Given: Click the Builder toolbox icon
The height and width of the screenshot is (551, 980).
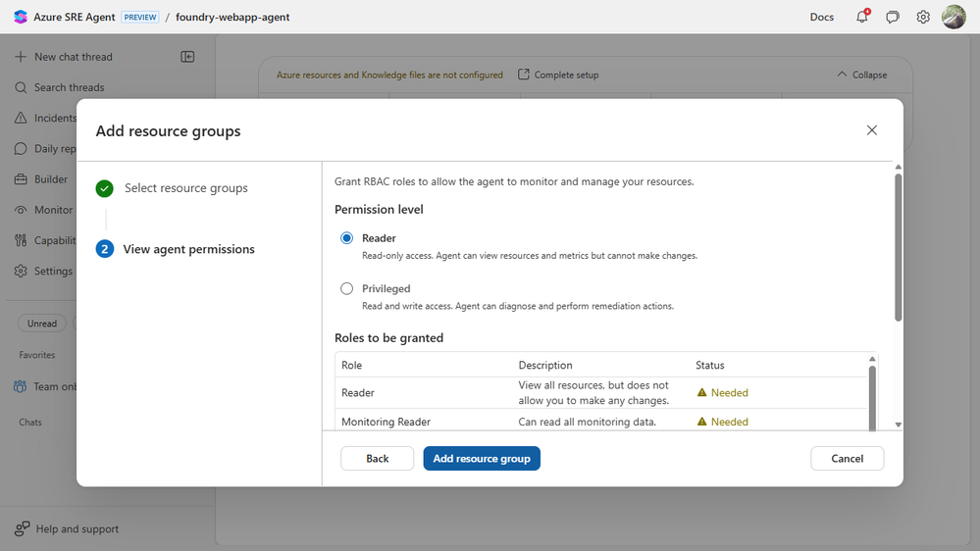Looking at the screenshot, I should coord(21,179).
